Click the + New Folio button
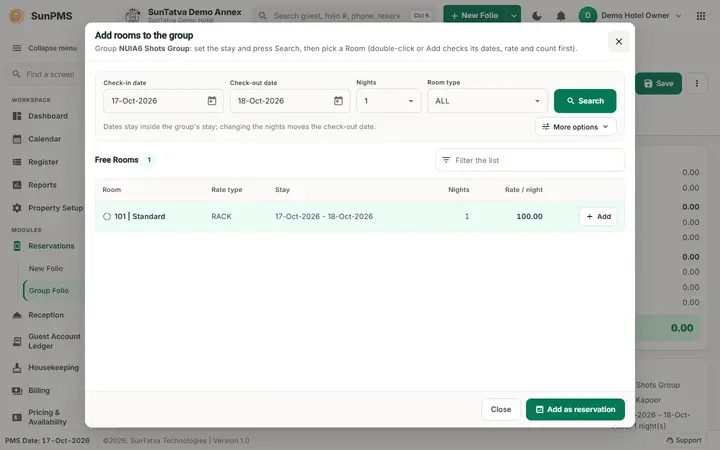 pos(474,16)
